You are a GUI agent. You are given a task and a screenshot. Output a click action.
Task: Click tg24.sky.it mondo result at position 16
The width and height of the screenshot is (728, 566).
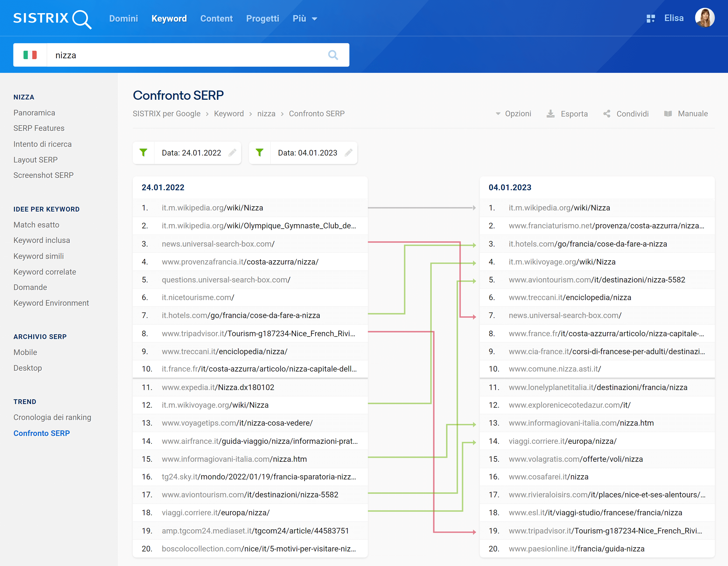[x=259, y=477]
